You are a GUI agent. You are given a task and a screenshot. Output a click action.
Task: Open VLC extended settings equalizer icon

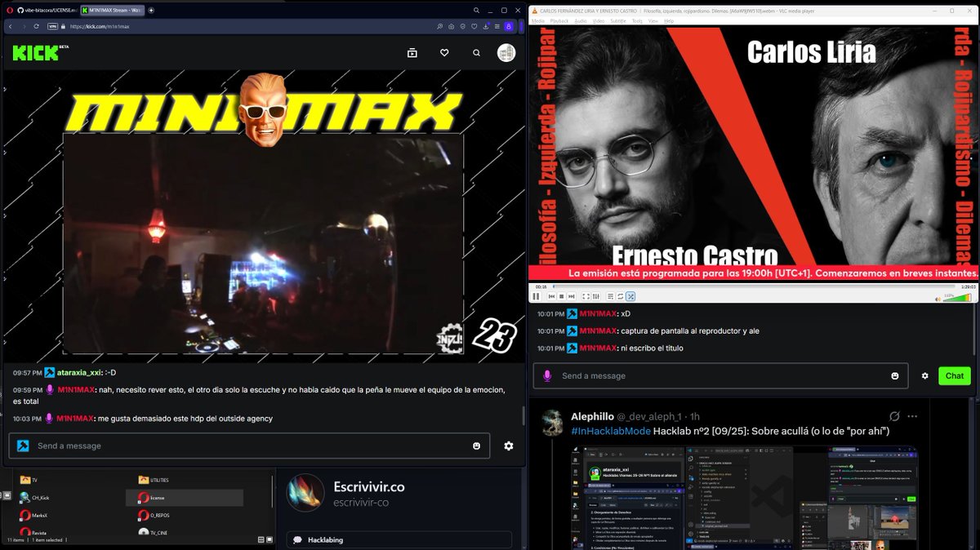[x=596, y=296]
